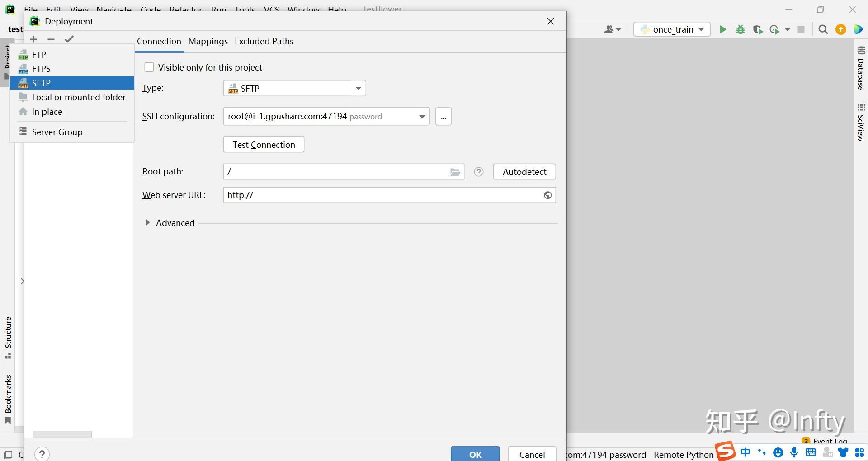868x461 pixels.
Task: Enable Visible only for this project
Action: tap(149, 67)
